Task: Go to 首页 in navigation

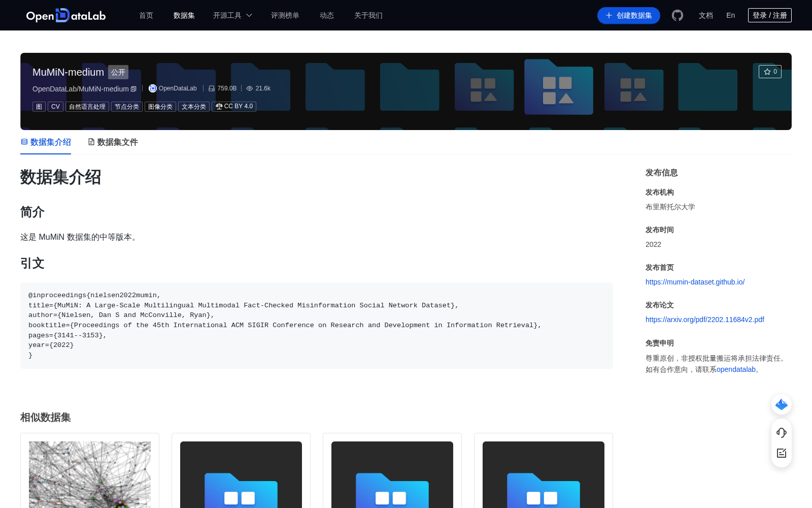Action: point(146,15)
